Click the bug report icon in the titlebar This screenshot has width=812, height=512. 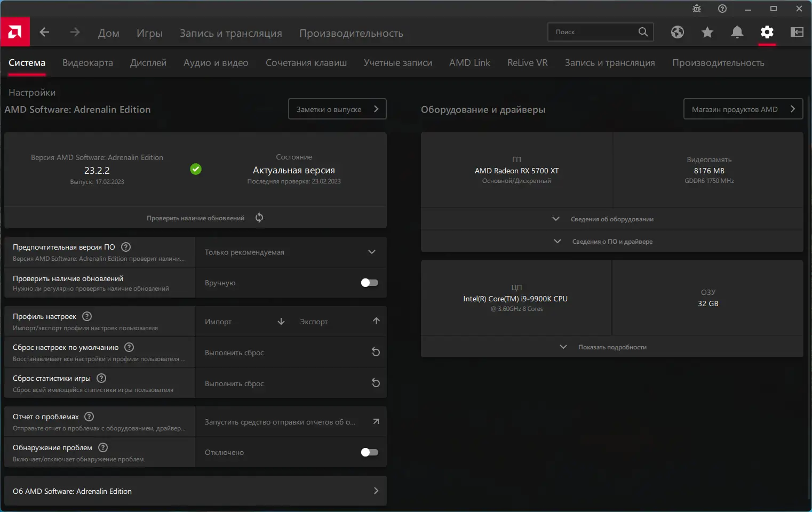[696, 9]
